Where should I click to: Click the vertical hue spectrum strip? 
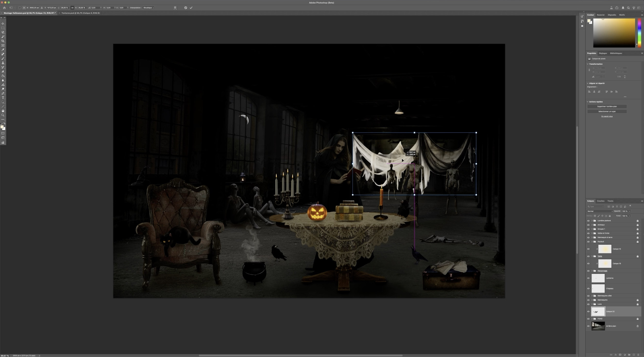pyautogui.click(x=639, y=33)
